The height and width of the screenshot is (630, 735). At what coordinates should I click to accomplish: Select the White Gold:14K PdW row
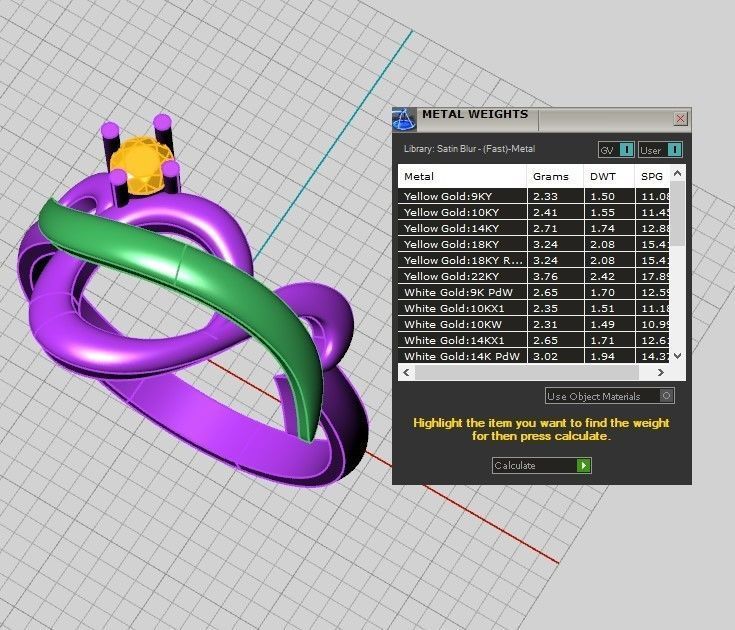[533, 356]
